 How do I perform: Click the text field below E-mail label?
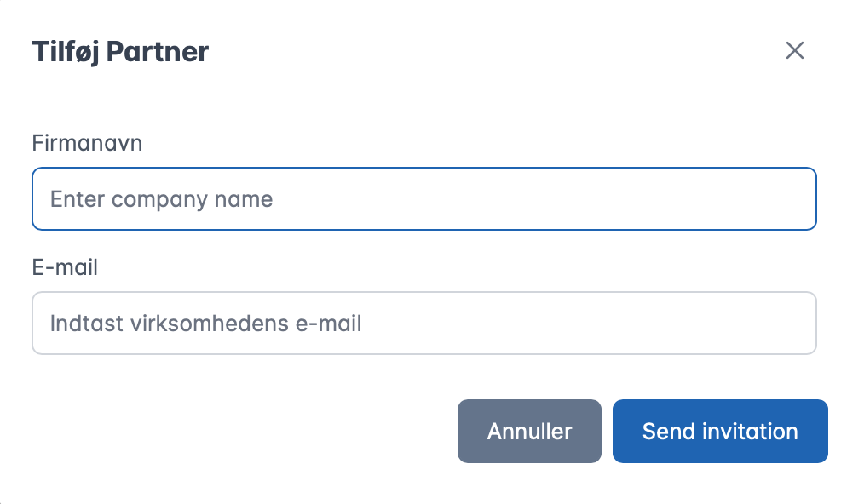423,324
